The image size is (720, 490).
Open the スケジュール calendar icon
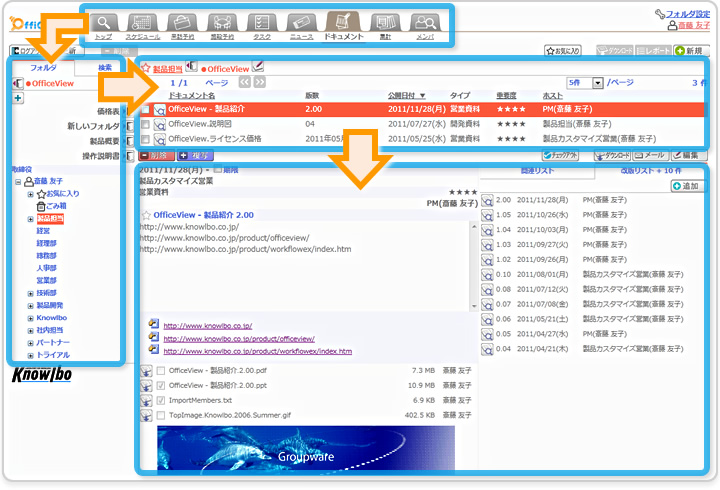(143, 23)
